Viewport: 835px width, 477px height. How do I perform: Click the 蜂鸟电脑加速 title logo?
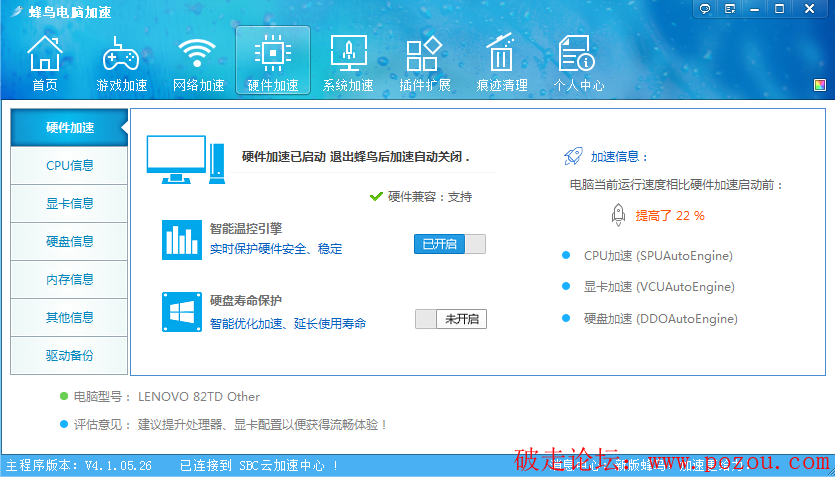63,12
